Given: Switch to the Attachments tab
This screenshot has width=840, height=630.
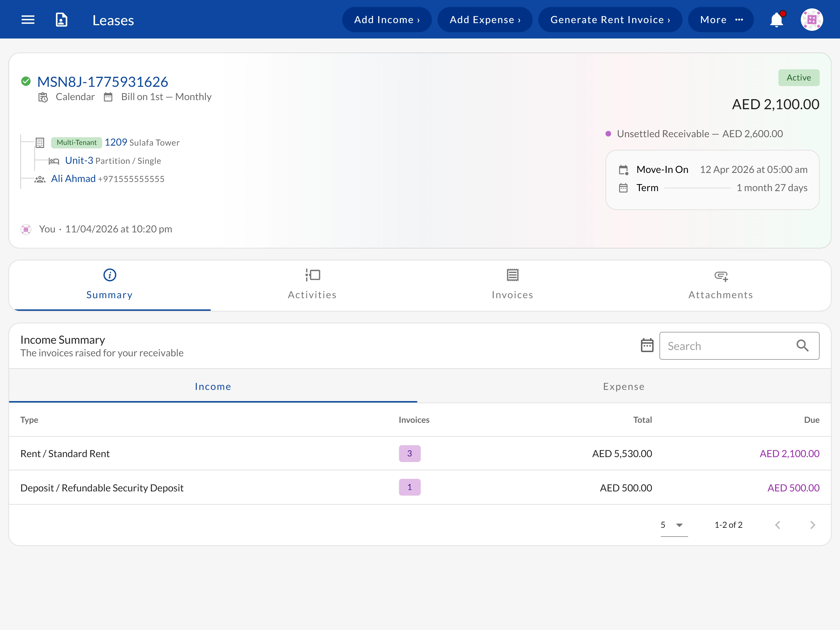Looking at the screenshot, I should click(721, 286).
